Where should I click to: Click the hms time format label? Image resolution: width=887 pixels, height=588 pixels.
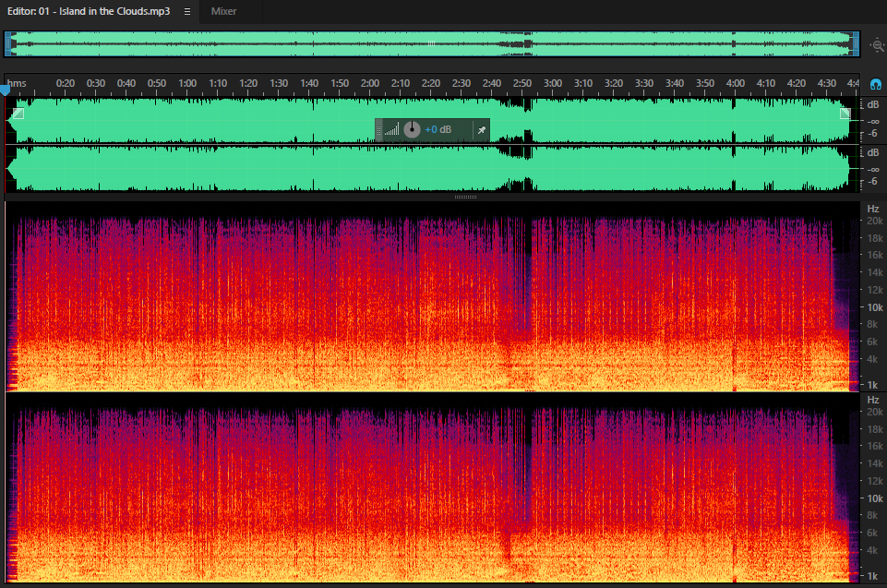click(x=17, y=83)
